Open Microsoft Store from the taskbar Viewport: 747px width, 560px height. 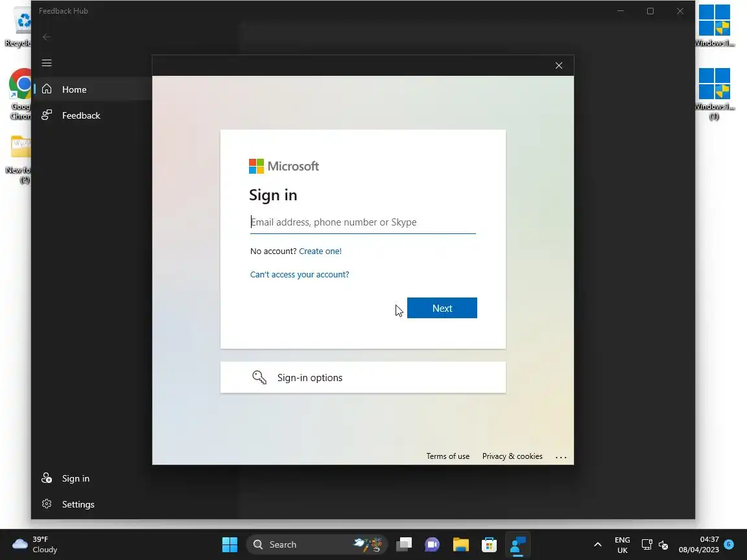489,544
